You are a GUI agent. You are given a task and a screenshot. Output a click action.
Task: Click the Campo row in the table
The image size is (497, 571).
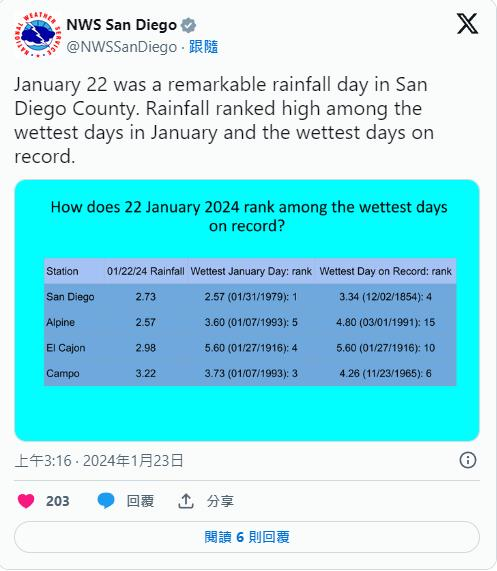(x=250, y=373)
